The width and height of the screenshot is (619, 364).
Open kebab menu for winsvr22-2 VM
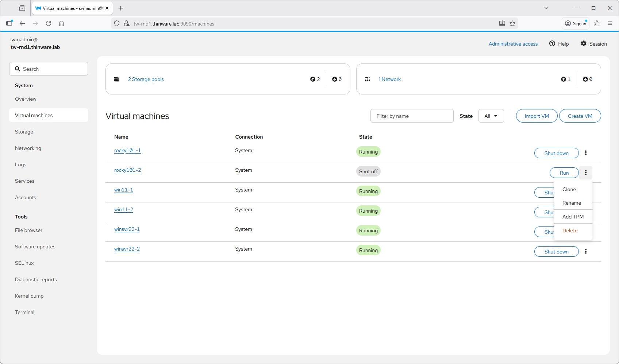pyautogui.click(x=586, y=252)
